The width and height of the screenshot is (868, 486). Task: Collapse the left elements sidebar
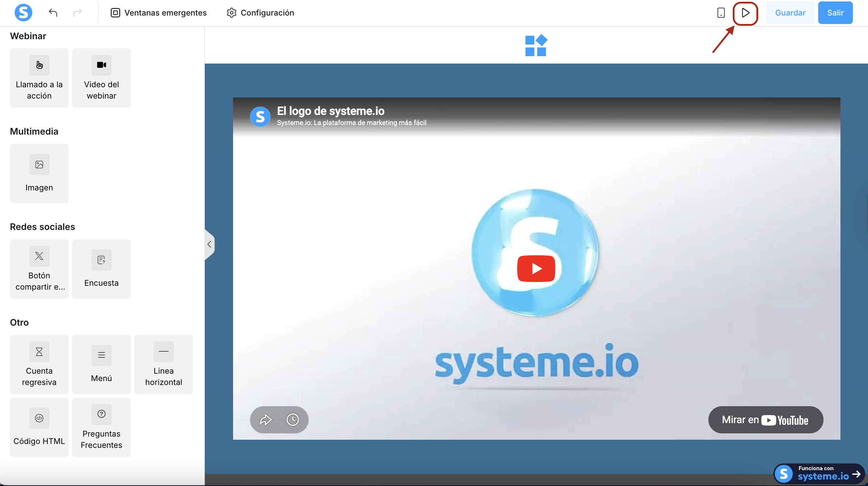(209, 244)
